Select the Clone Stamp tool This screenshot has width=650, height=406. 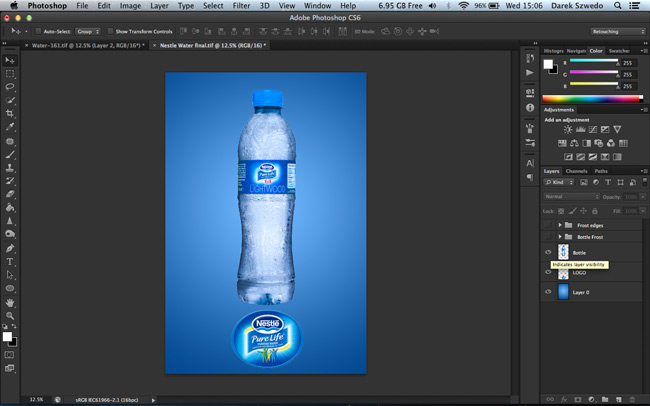click(x=10, y=168)
